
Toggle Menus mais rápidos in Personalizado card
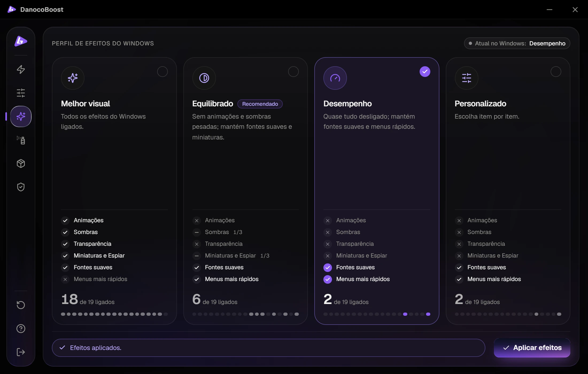[x=488, y=279]
